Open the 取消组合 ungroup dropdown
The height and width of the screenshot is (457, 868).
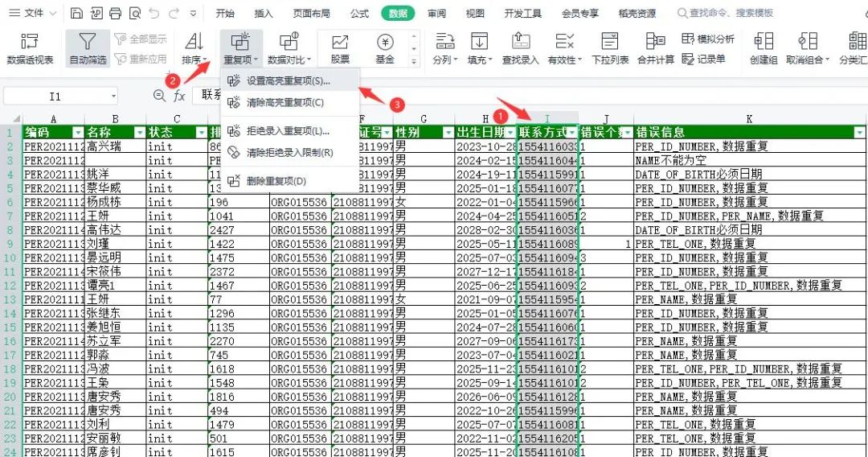(x=808, y=48)
